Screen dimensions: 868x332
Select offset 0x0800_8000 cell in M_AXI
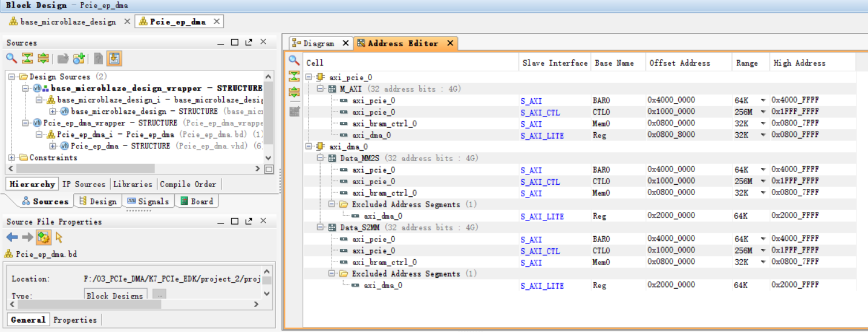click(689, 135)
